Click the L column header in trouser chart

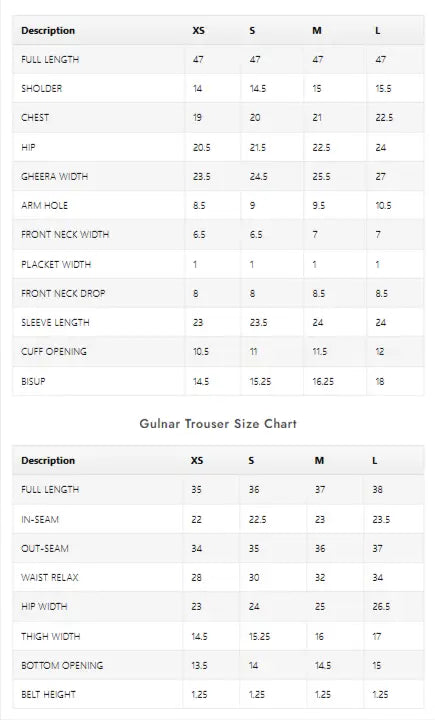tap(375, 461)
